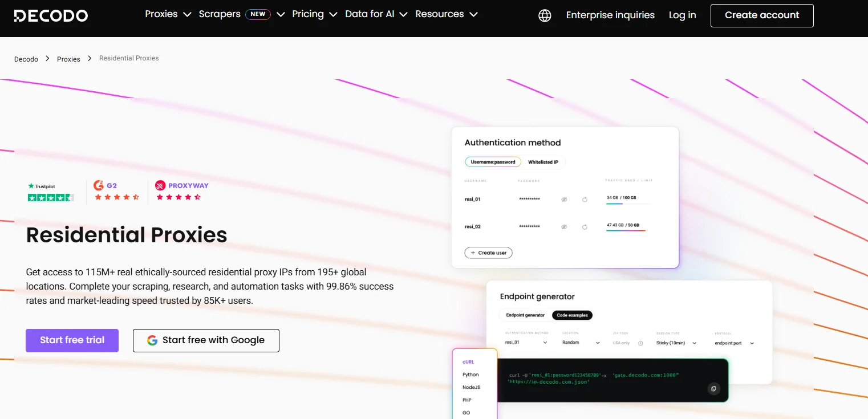The image size is (868, 419).
Task: Open the Log in link
Action: point(682,15)
